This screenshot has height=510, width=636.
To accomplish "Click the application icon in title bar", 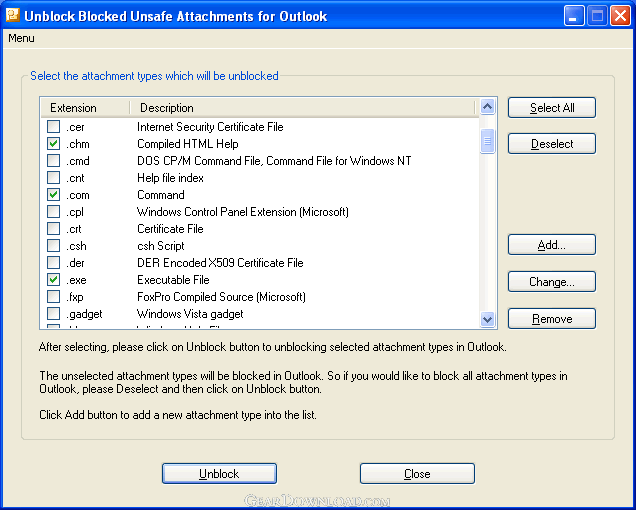I will coord(13,15).
